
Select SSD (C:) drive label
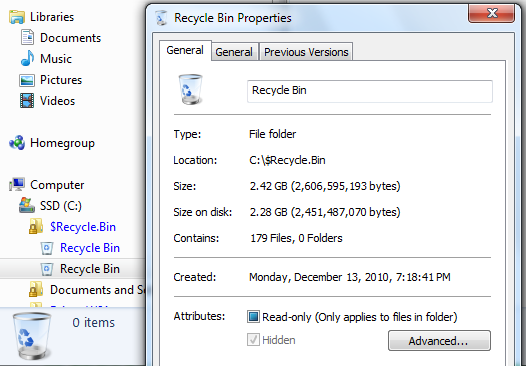pos(61,206)
